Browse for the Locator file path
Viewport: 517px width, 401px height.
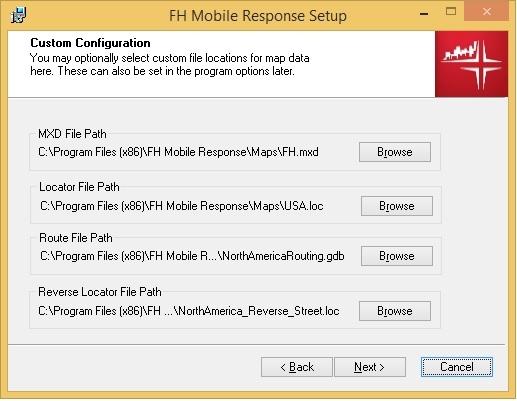pos(397,206)
